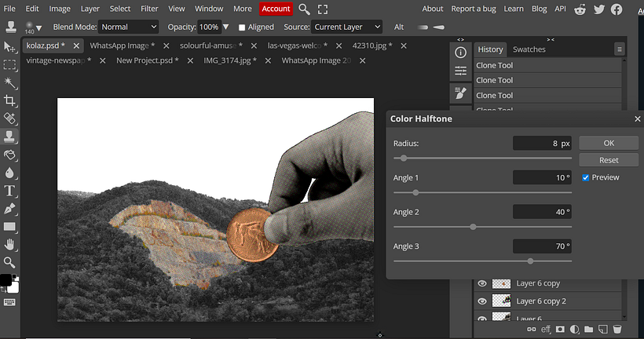Select the Crop tool
Screen dimensions: 644x339
[9, 100]
